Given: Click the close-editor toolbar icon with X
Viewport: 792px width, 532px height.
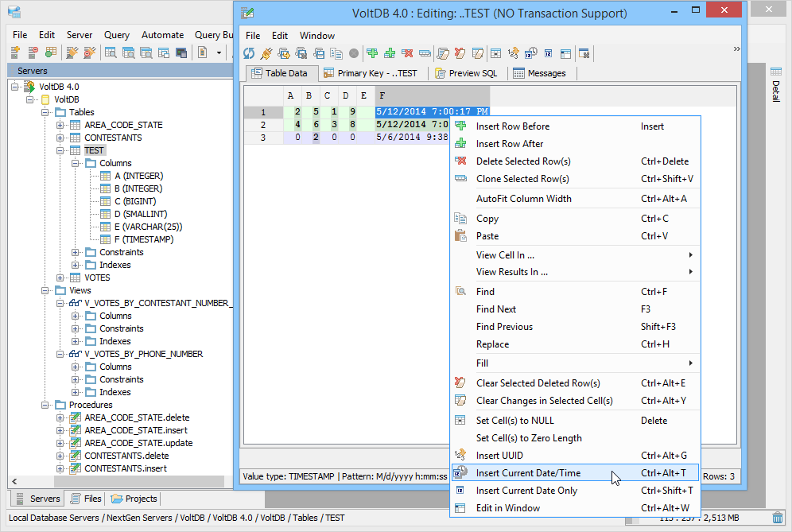Looking at the screenshot, I should (584, 53).
